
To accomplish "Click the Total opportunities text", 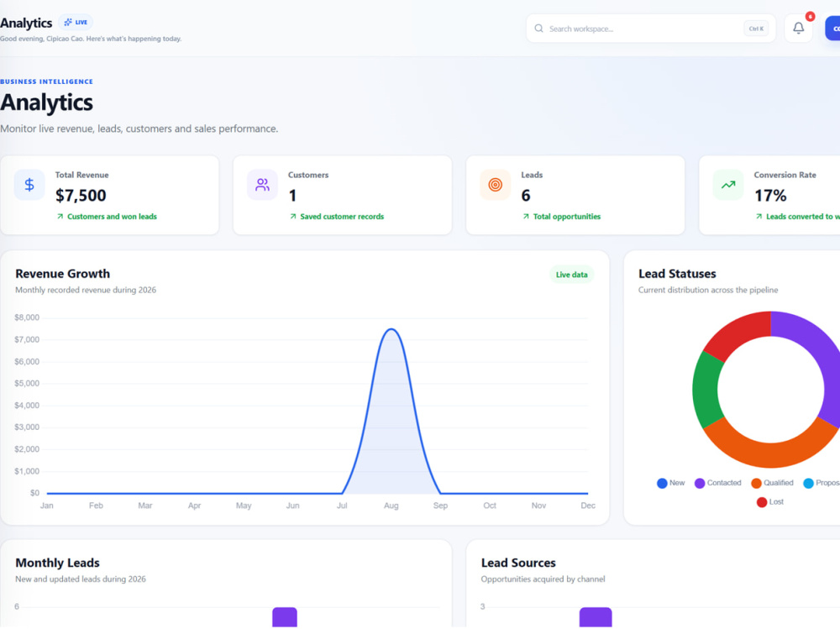I will [x=567, y=217].
